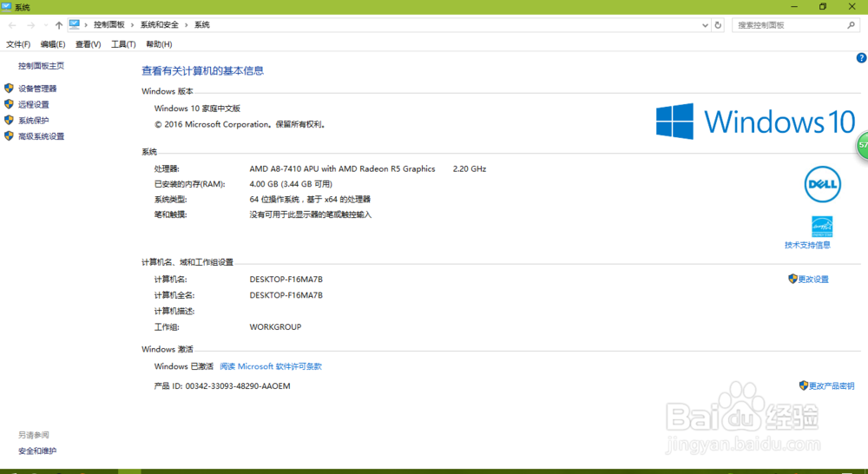The width and height of the screenshot is (868, 474).
Task: Select Windows 10 家庭中文版 text
Action: click(x=197, y=109)
